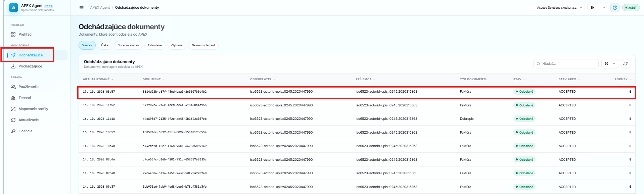
Task: Select document c9c655fc-d16b-4201-951c-d5955760335c
Action: [175, 160]
